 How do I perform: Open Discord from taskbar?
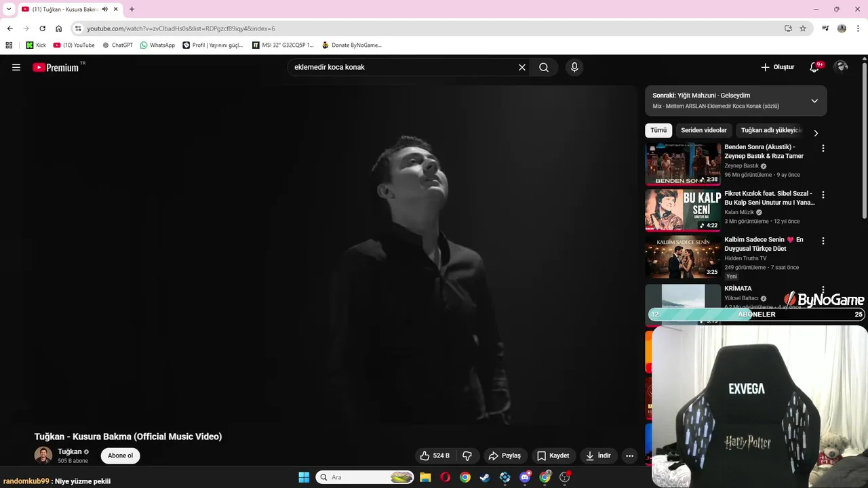coord(525,477)
